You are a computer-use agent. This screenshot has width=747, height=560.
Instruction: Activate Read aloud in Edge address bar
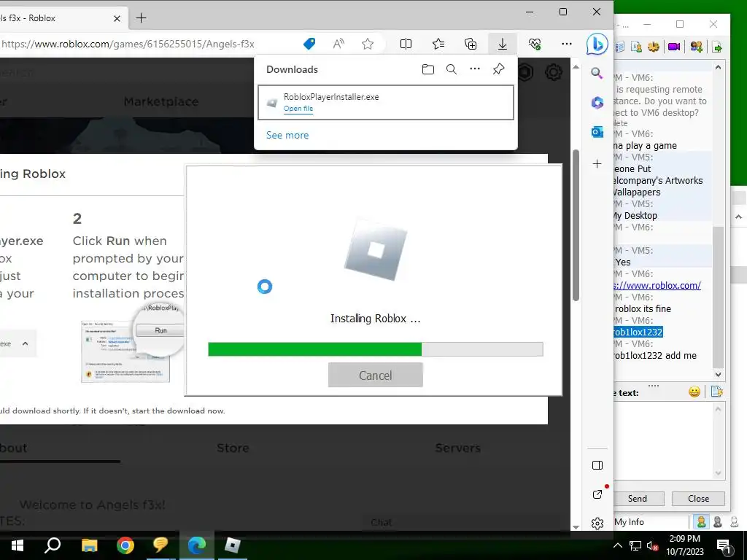coord(338,44)
